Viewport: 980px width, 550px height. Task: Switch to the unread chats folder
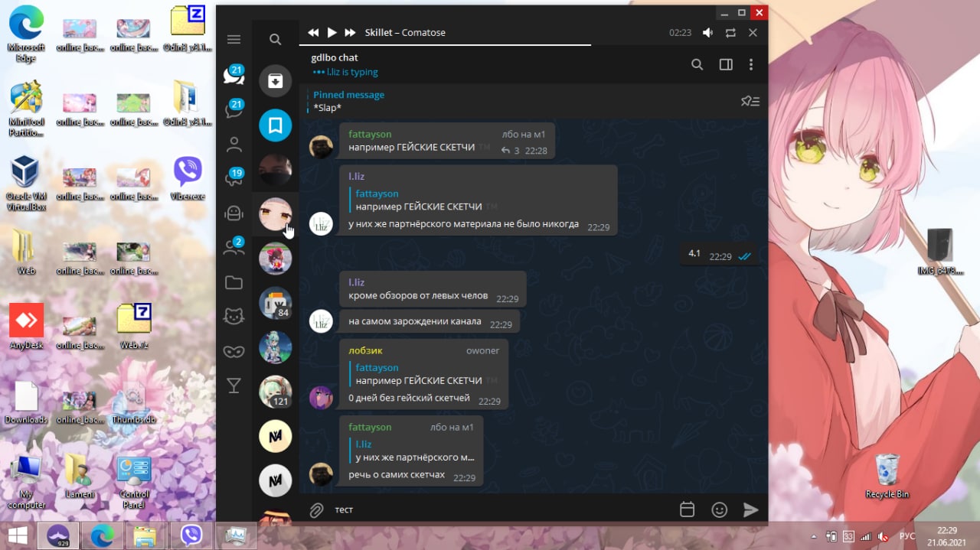(x=234, y=109)
